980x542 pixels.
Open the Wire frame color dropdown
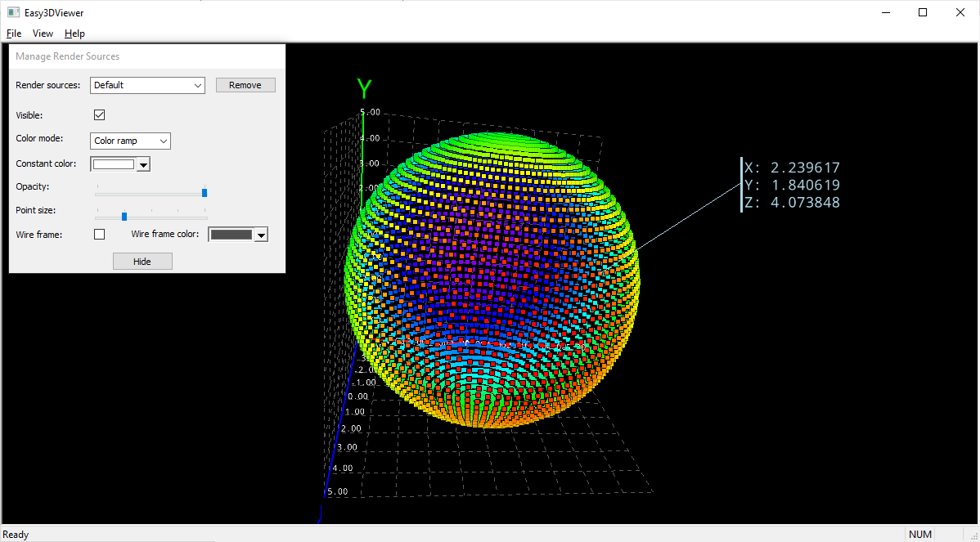coord(260,234)
